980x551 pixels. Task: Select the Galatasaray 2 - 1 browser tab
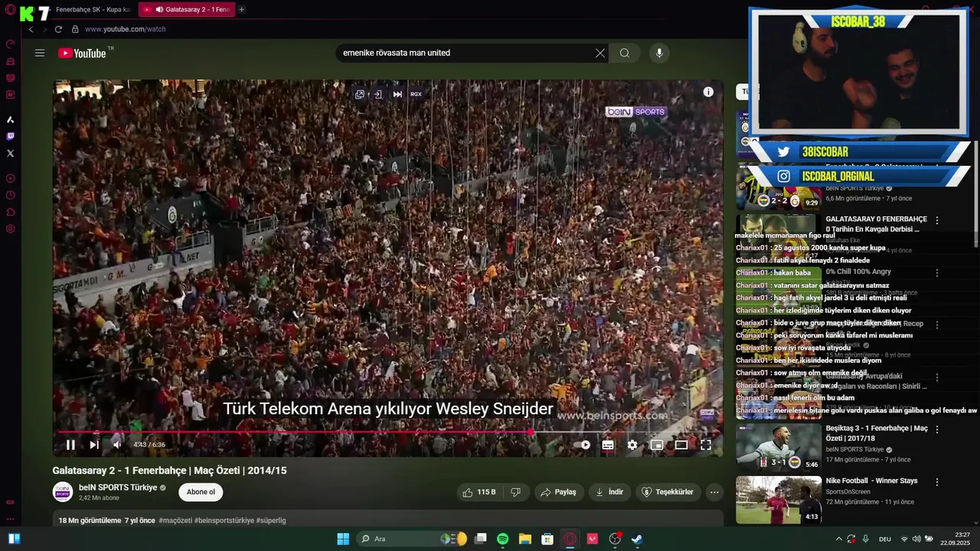[x=188, y=9]
